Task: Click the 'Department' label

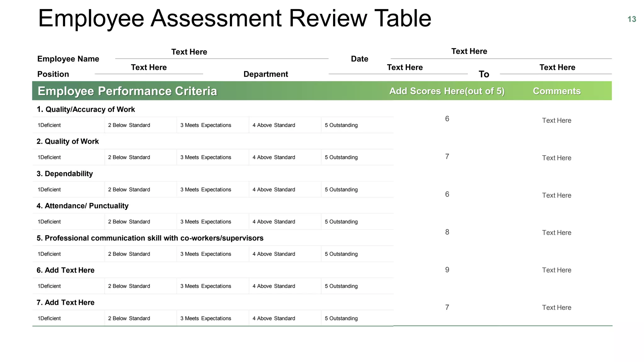Action: 266,74
